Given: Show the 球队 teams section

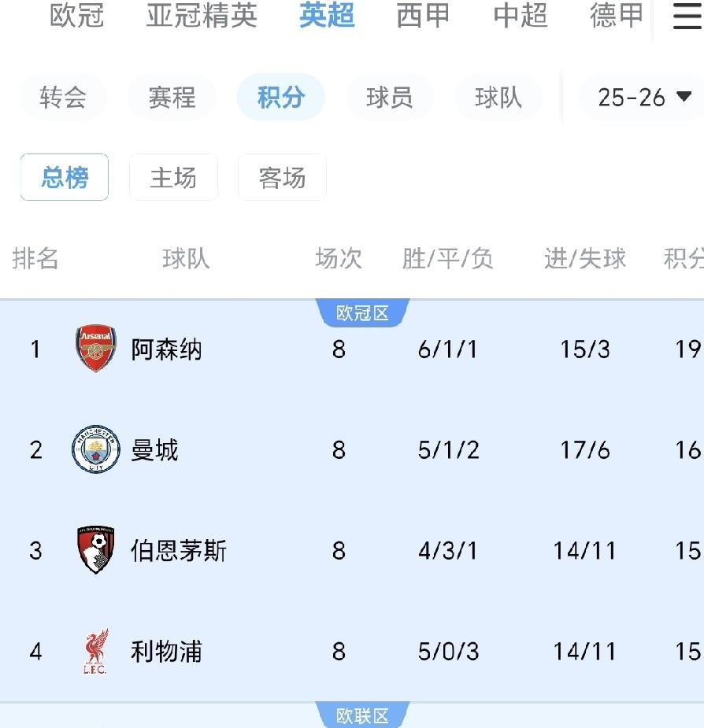Looking at the screenshot, I should 498,98.
